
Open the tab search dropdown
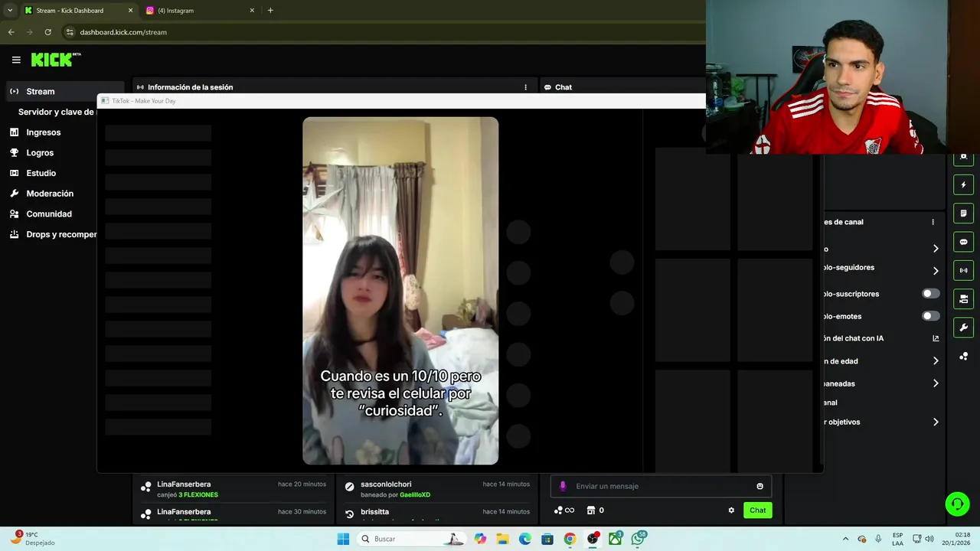point(9,11)
